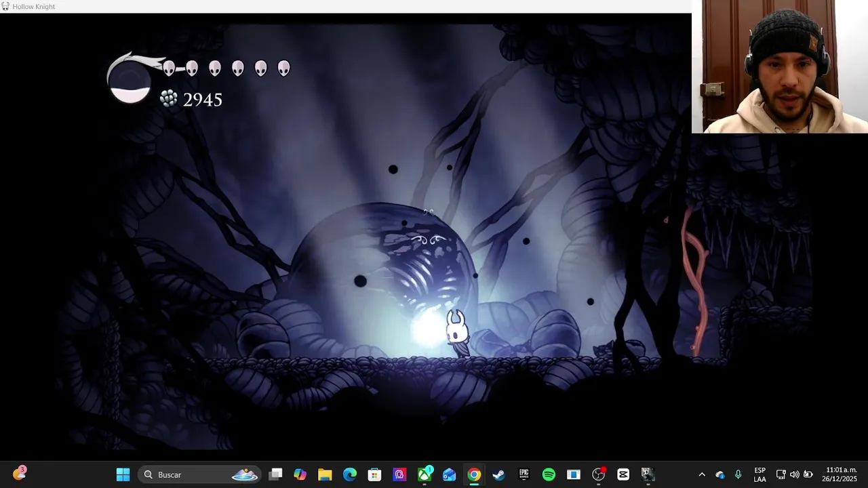Open the volume speaker tray icon
This screenshot has height=488, width=868.
coord(794,474)
